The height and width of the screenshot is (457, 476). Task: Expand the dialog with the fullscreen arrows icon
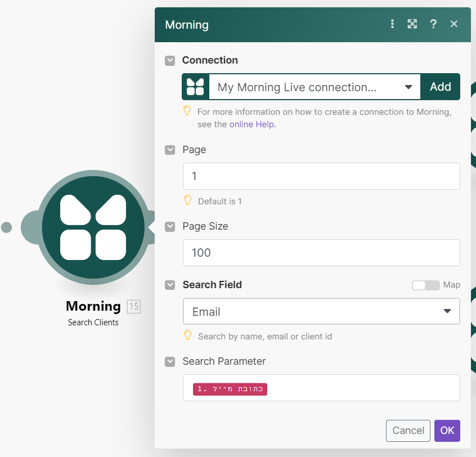412,24
